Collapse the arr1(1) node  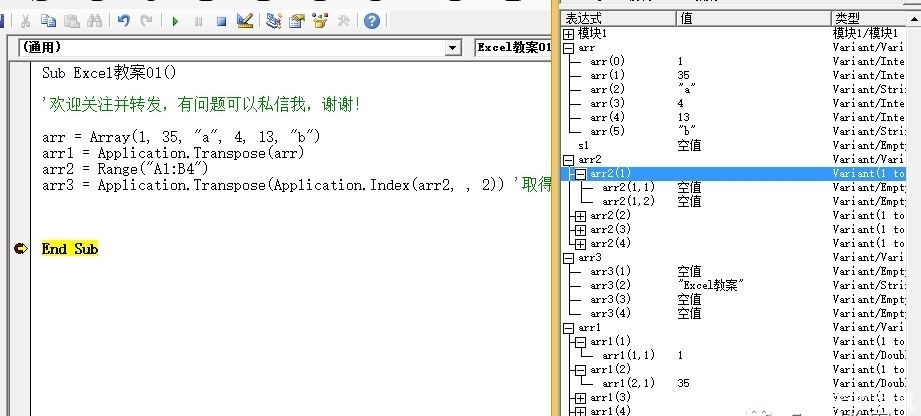pos(580,343)
